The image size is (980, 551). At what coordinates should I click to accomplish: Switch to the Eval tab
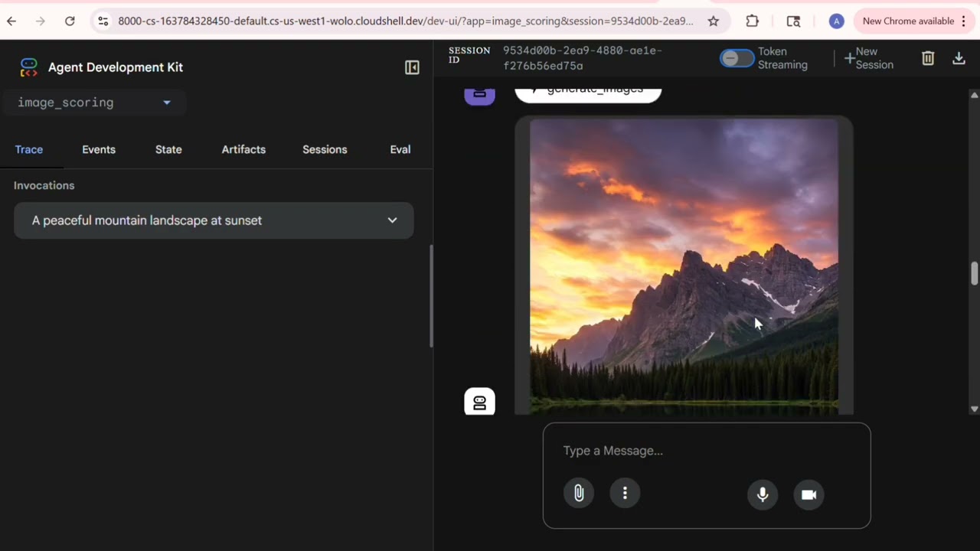tap(400, 149)
